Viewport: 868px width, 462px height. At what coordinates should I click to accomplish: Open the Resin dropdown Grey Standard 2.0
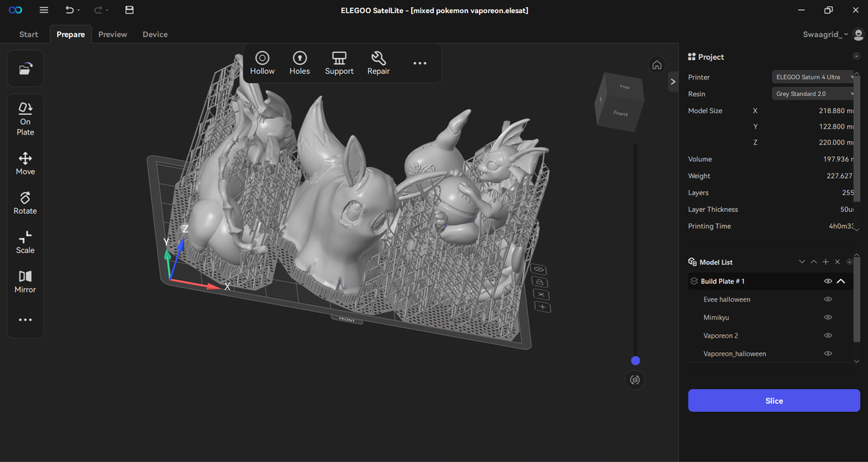pos(814,94)
